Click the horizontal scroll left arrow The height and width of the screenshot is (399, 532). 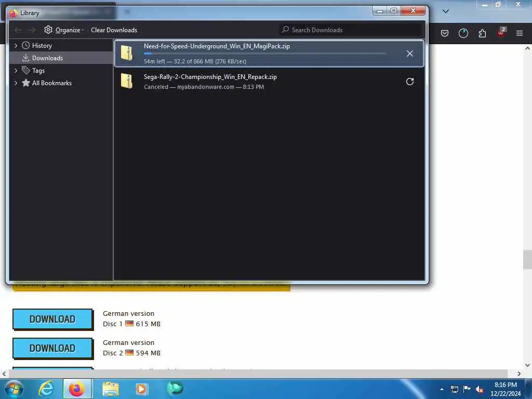pyautogui.click(x=4, y=374)
